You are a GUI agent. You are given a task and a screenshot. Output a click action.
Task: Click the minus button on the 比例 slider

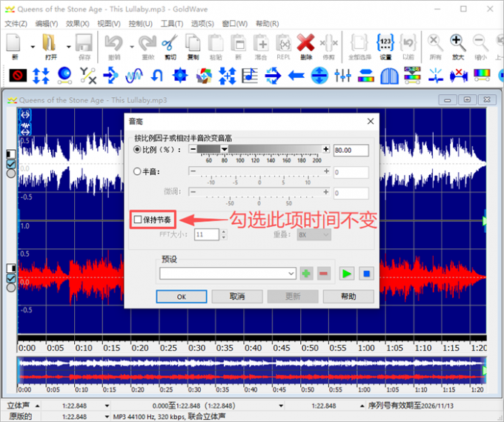pyautogui.click(x=193, y=149)
